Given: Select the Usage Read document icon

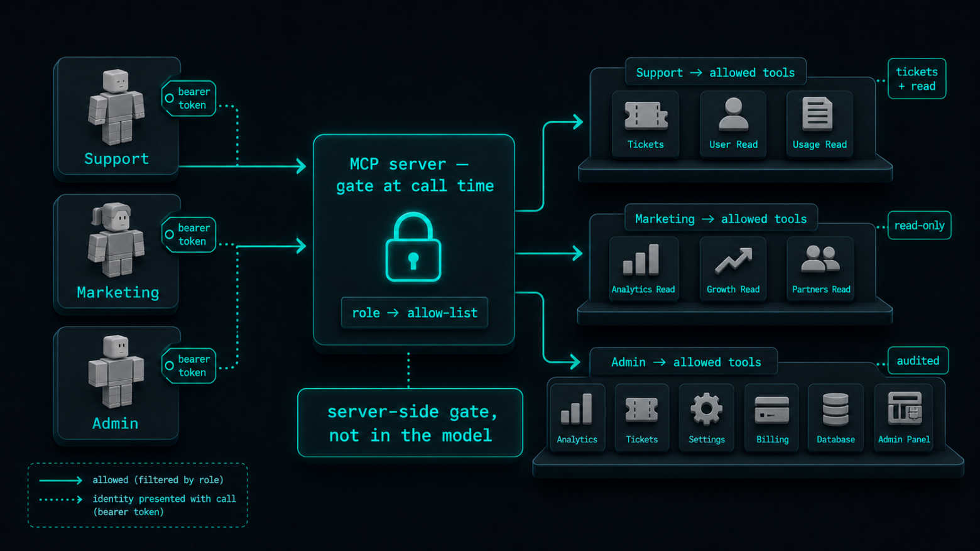Looking at the screenshot, I should click(x=818, y=114).
